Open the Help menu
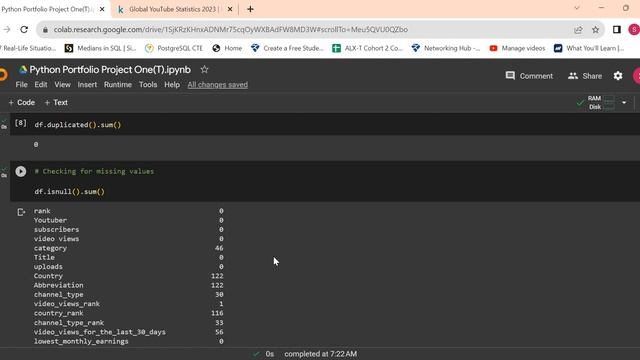The image size is (640, 360). (x=172, y=84)
